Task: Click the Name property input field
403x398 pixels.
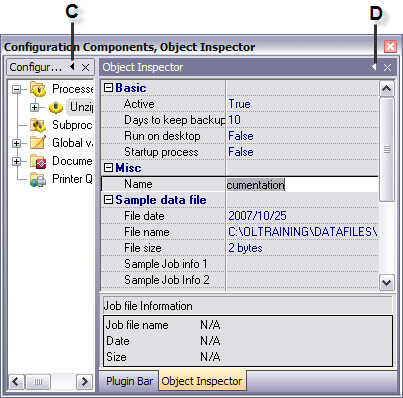Action: tap(302, 184)
